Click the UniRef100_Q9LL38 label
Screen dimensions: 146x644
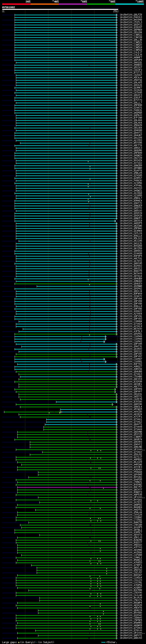pos(131,40)
